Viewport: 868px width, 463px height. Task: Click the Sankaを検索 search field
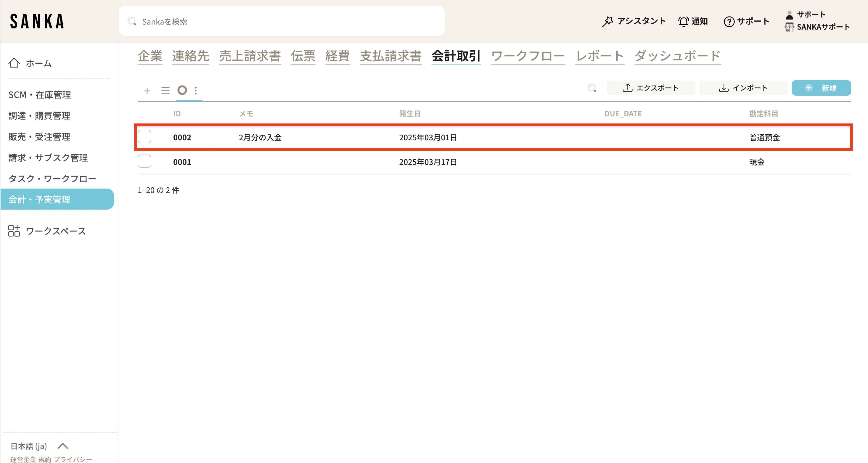click(x=281, y=22)
